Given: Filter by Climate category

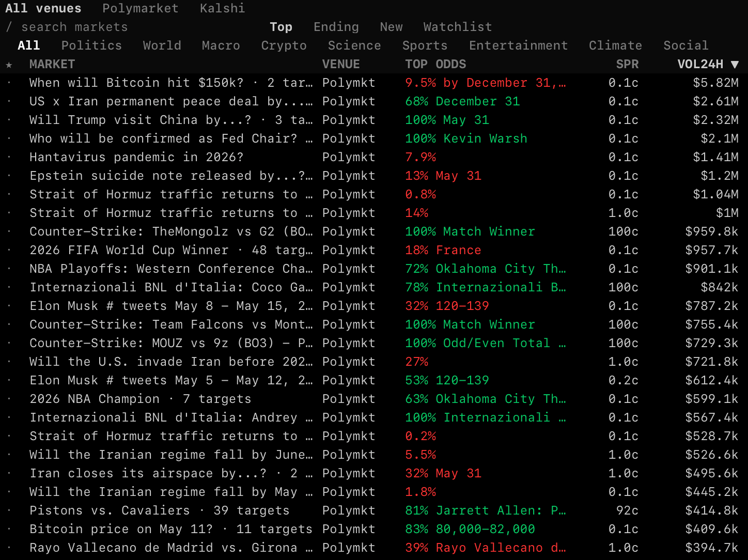Looking at the screenshot, I should coord(616,45).
